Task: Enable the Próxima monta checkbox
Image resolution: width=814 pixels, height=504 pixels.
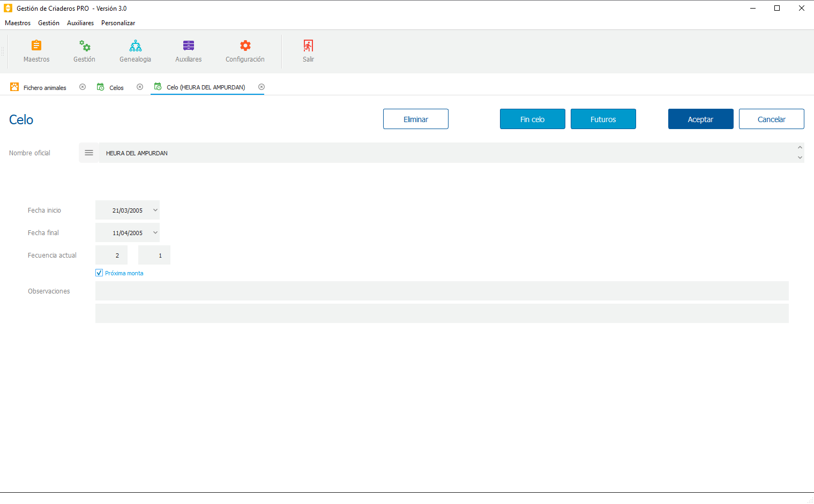Action: click(99, 273)
